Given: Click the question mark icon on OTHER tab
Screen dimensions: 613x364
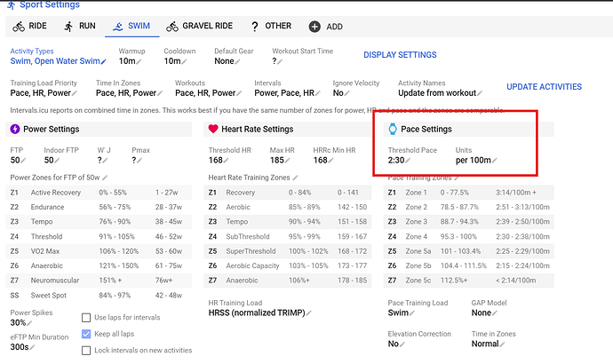Looking at the screenshot, I should tap(254, 27).
